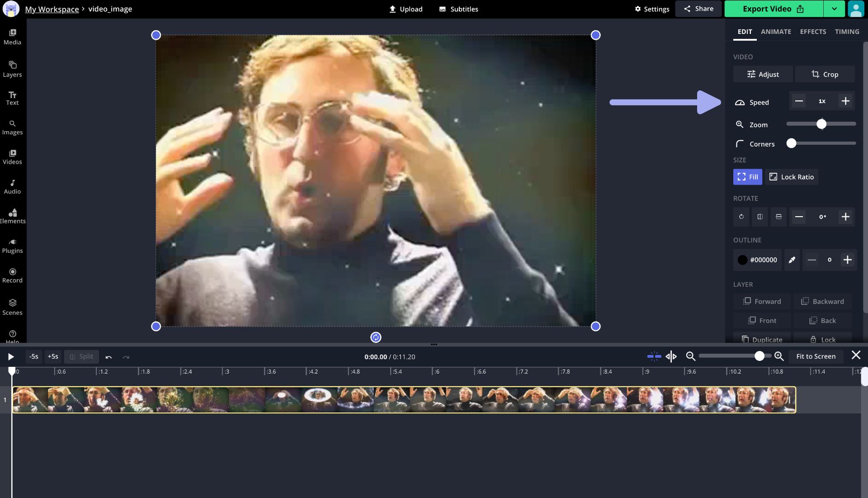The height and width of the screenshot is (498, 868).
Task: Open the Media sidebar panel
Action: (12, 37)
